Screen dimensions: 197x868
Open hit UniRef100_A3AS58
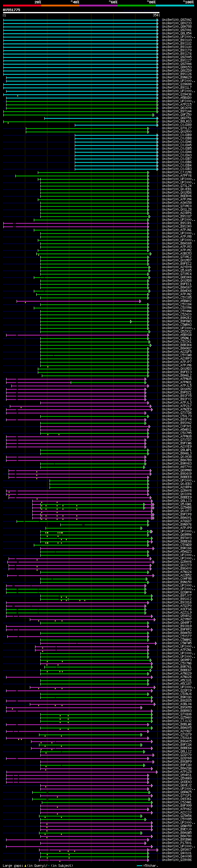[x=177, y=203]
